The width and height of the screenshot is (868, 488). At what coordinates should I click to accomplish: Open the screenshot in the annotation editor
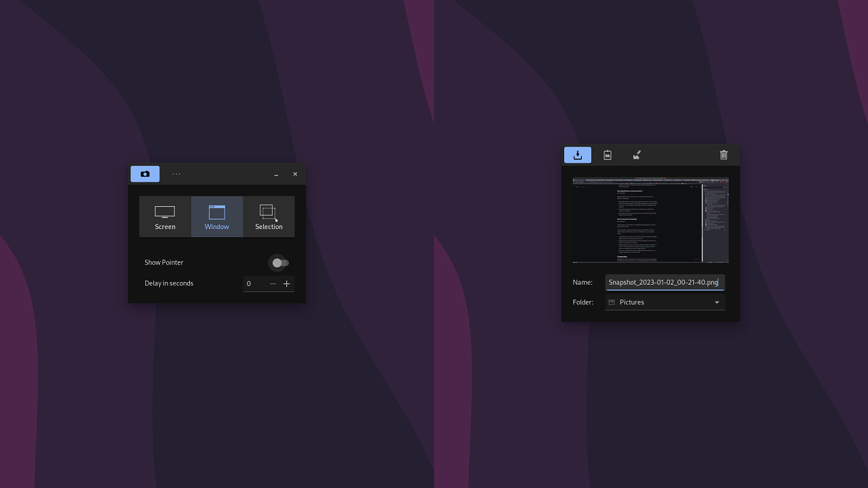point(637,155)
